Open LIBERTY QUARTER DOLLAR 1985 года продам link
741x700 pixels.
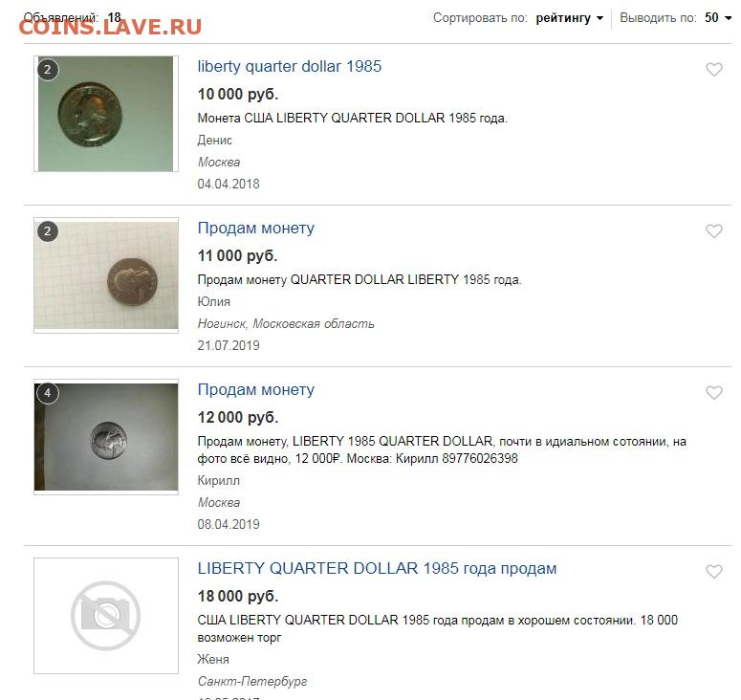point(377,568)
